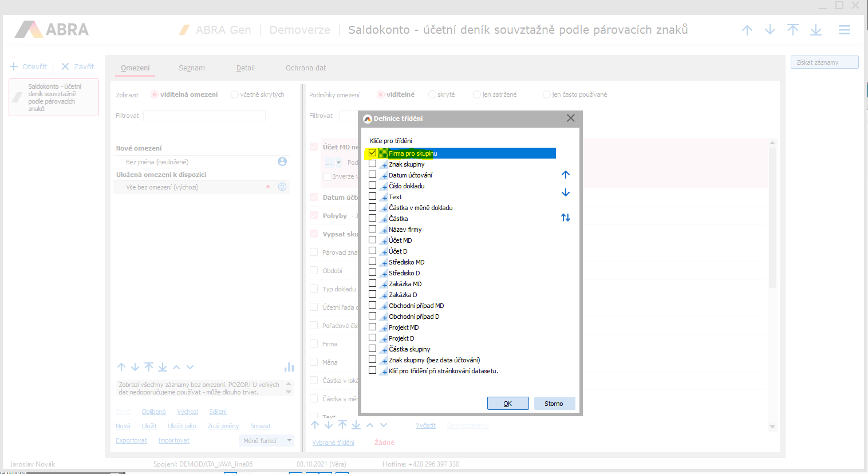868x474 pixels.
Task: Enable the Název firmy sort key
Action: point(373,229)
